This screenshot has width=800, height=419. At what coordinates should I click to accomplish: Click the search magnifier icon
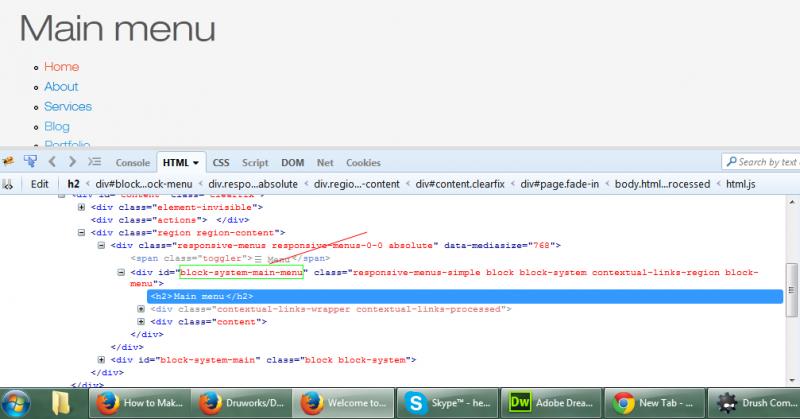(x=731, y=162)
